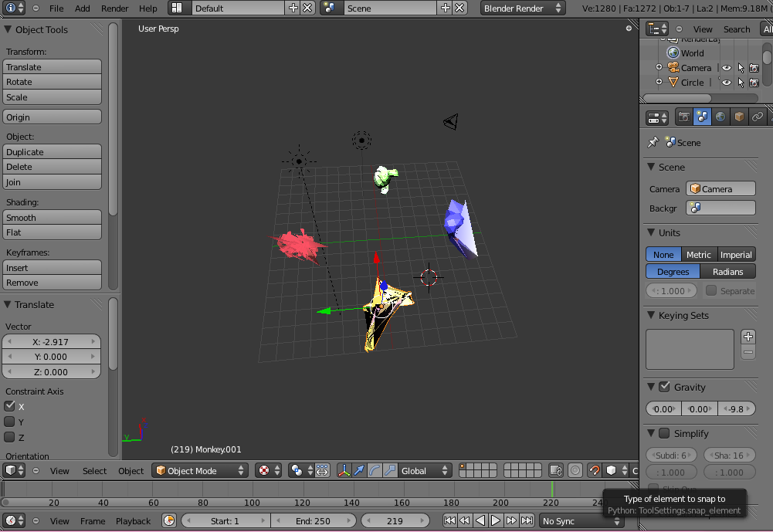Screen dimensions: 773x532
Task: Pin the Scene properties context
Action: click(x=653, y=143)
